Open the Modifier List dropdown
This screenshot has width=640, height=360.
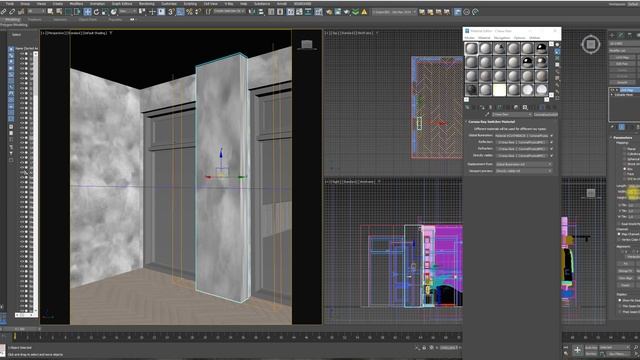click(x=624, y=51)
